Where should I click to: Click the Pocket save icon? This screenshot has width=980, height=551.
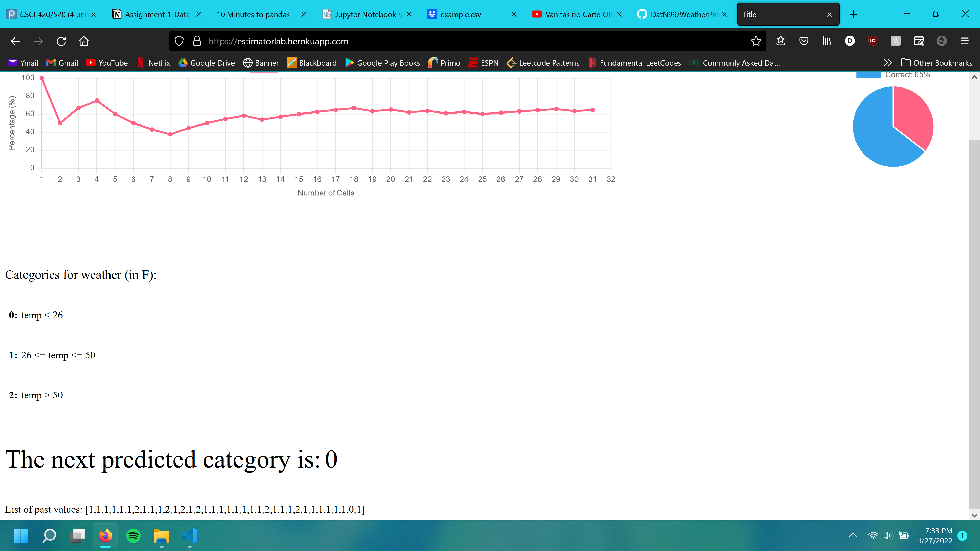[804, 41]
